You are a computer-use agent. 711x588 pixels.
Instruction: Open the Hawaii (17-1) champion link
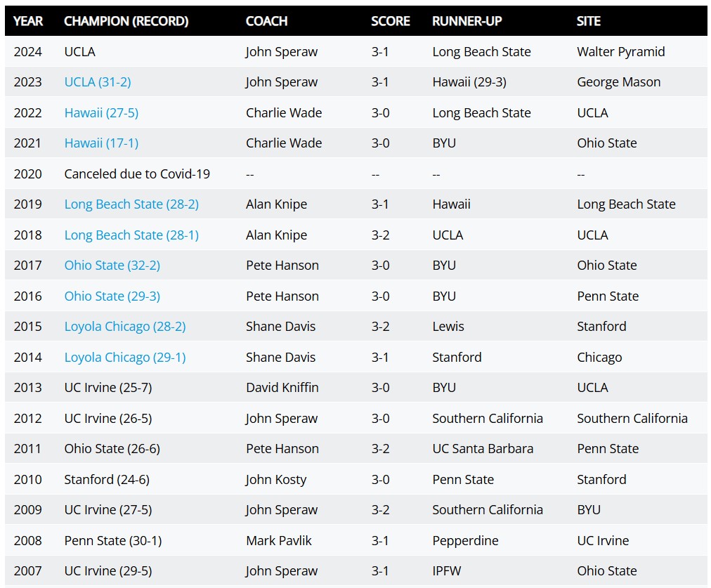tap(101, 143)
